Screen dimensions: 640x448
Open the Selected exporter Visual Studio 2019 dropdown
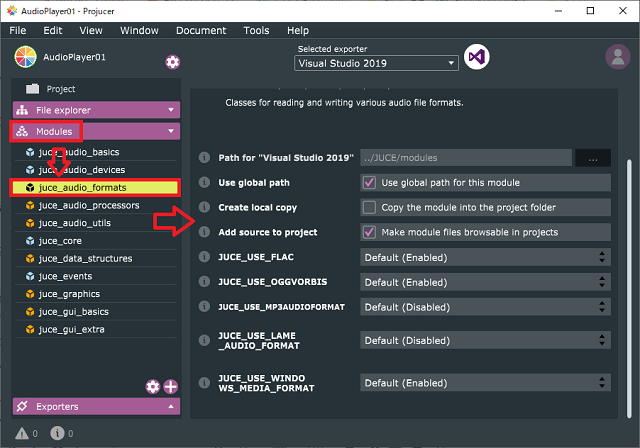(x=376, y=63)
